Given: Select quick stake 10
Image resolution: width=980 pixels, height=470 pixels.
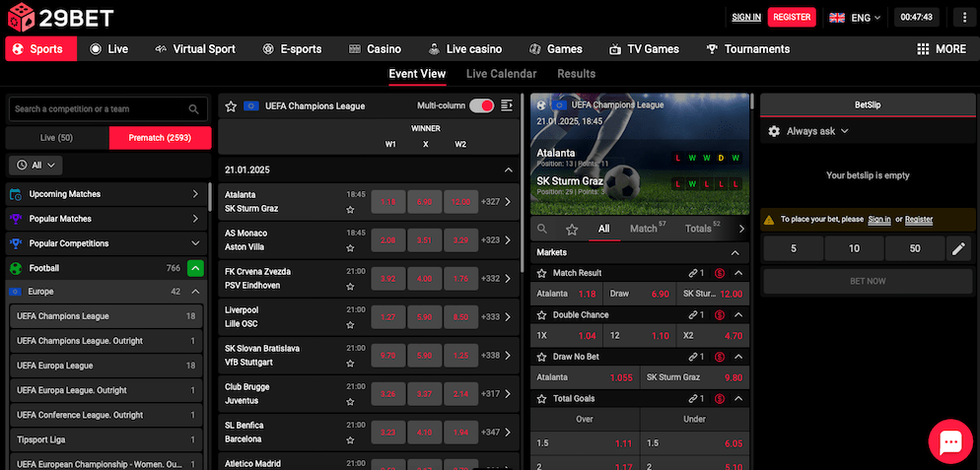Looking at the screenshot, I should click(x=854, y=248).
